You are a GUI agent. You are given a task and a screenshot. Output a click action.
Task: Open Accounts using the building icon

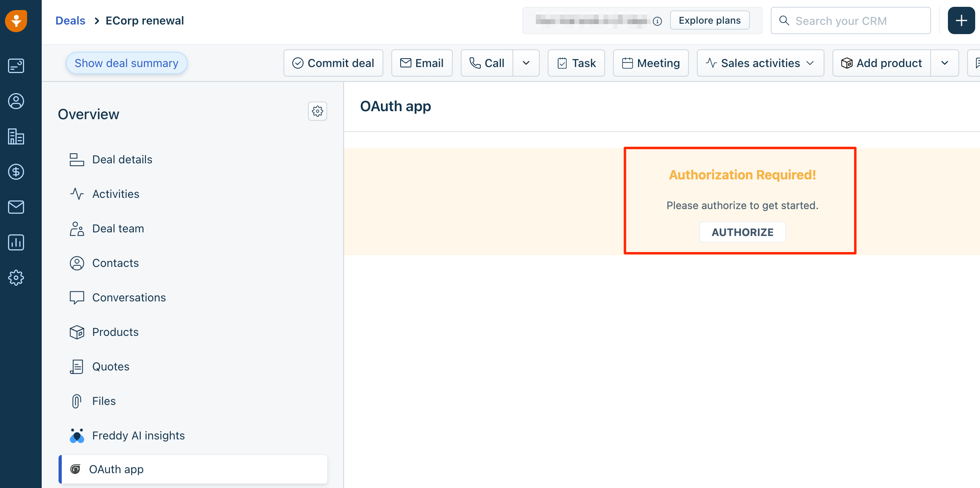point(16,136)
